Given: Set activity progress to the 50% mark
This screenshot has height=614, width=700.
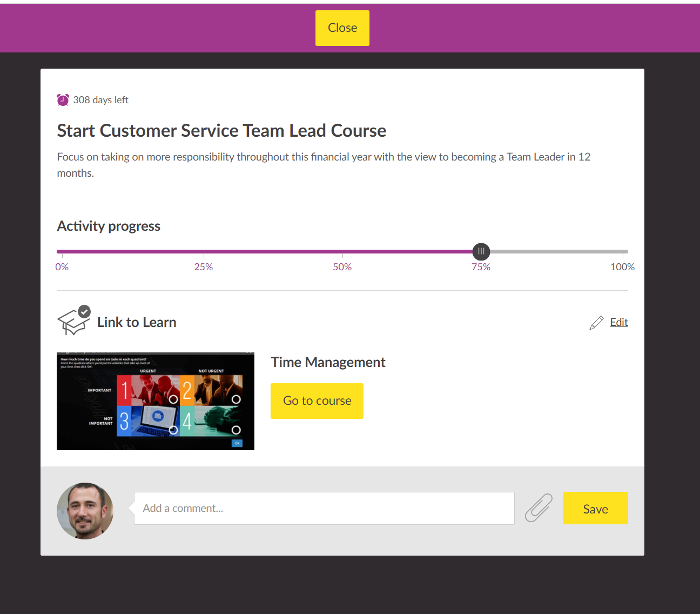Looking at the screenshot, I should pyautogui.click(x=342, y=251).
